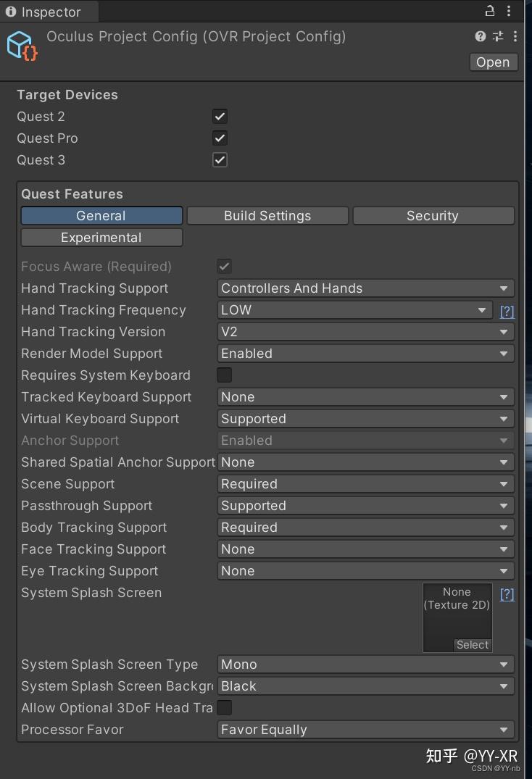Open the Processor Favor dropdown

[365, 729]
